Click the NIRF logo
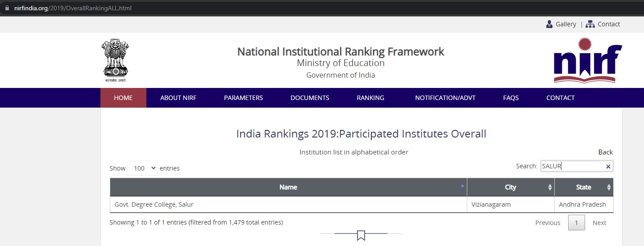 [588, 60]
